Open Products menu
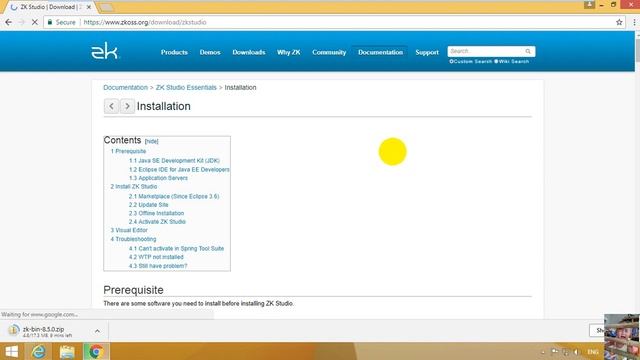640x360 pixels. pos(174,52)
